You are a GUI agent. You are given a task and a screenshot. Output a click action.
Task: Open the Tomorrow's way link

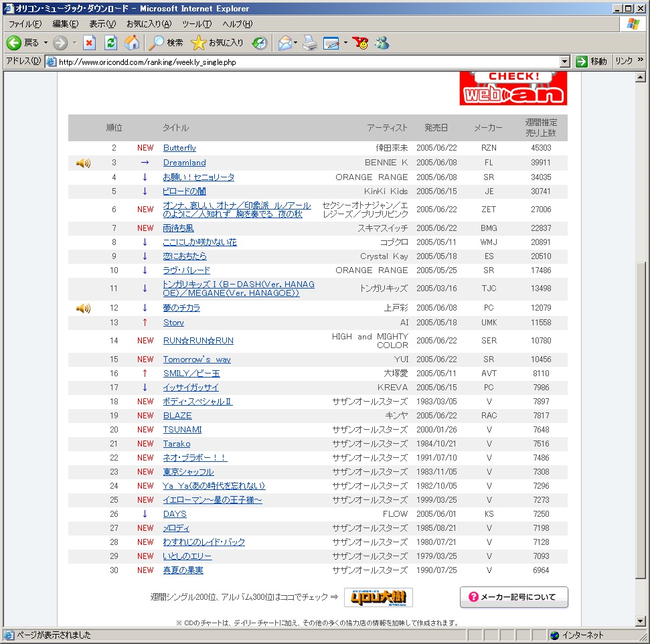pos(197,359)
